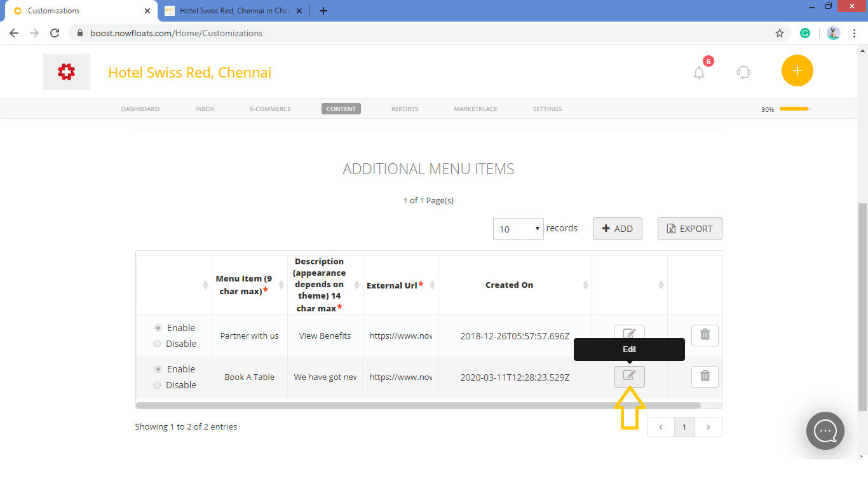This screenshot has width=868, height=488.
Task: Select page 1 in pagination
Action: click(684, 427)
